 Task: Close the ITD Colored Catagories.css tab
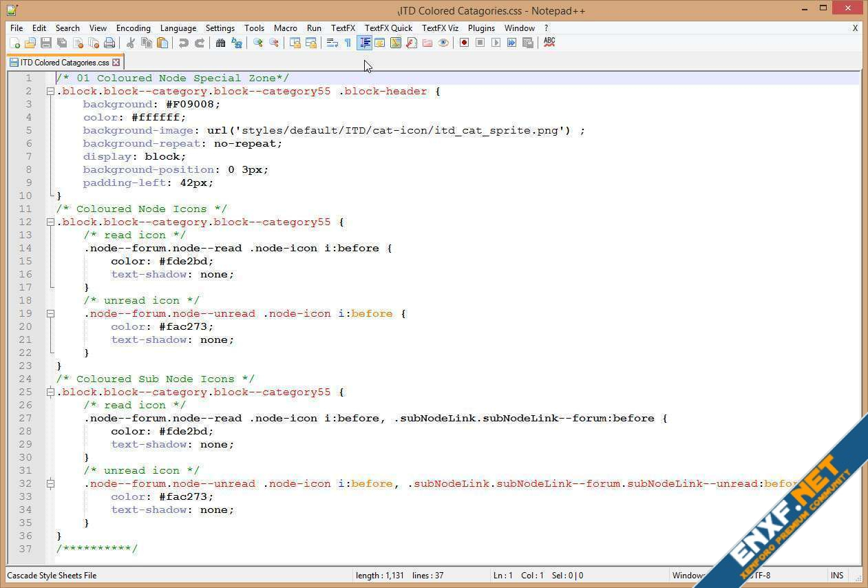[116, 63]
